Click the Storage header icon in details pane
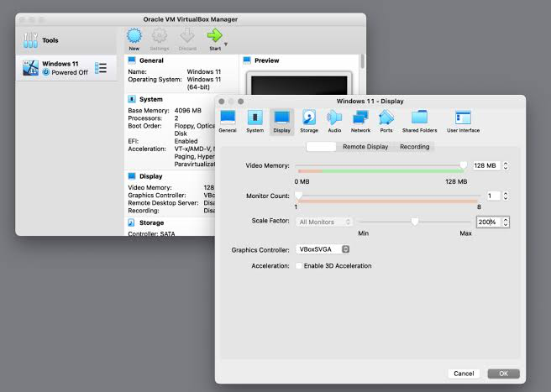The image size is (551, 392). point(131,222)
